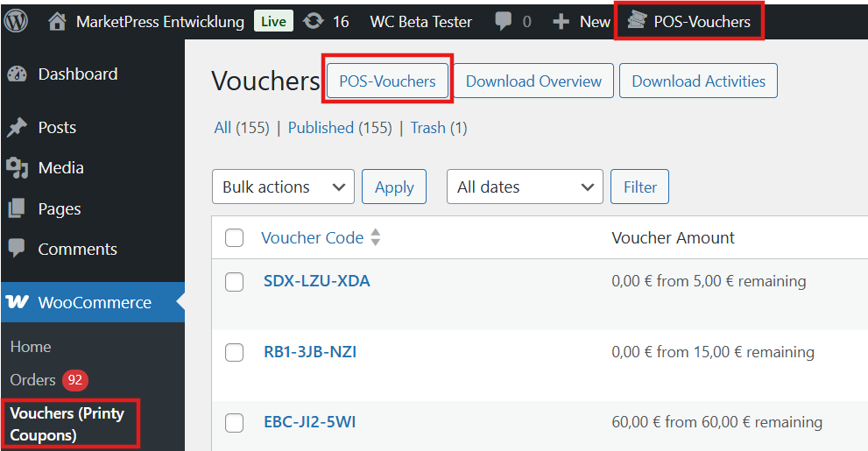Viewport: 868px width, 451px height.
Task: Open Media in the sidebar
Action: pos(61,167)
